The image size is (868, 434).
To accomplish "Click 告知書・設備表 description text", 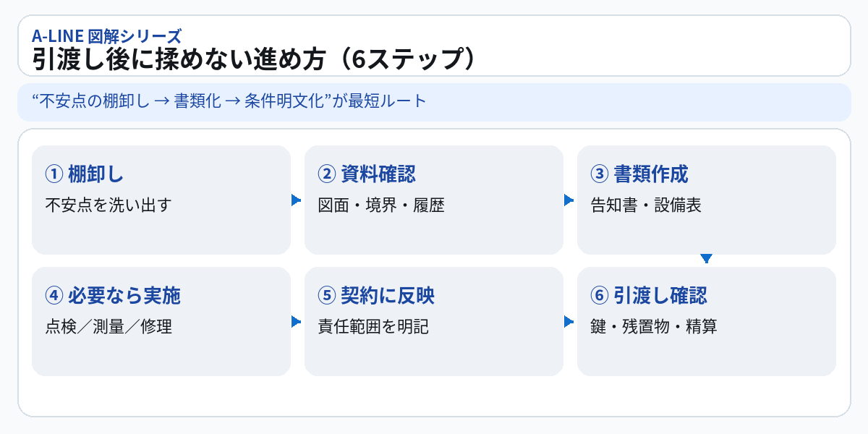I will (646, 205).
